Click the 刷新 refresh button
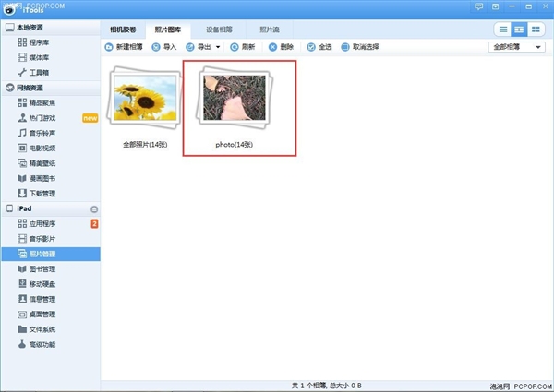This screenshot has height=392, width=554. pyautogui.click(x=242, y=47)
